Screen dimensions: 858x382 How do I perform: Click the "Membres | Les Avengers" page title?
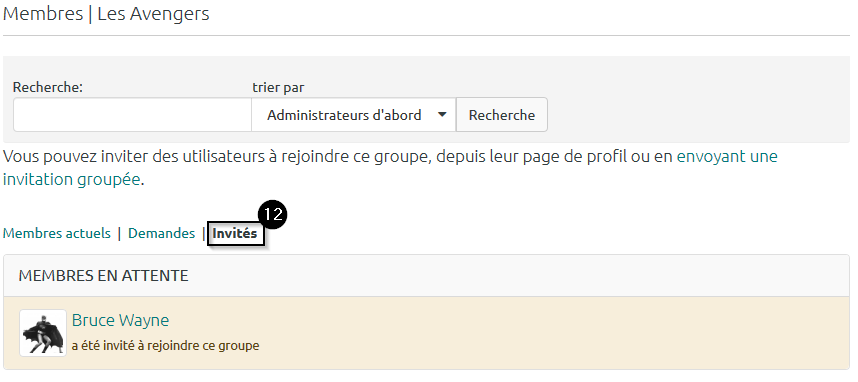point(106,14)
